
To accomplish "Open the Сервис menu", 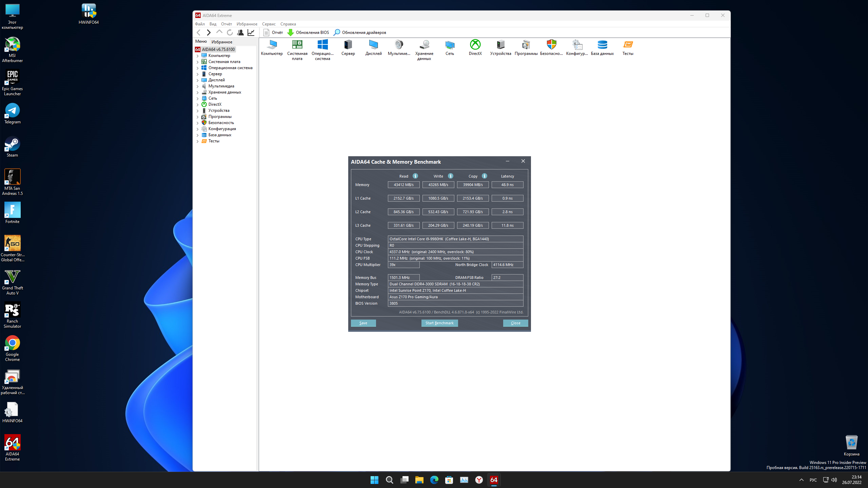I will pos(269,24).
